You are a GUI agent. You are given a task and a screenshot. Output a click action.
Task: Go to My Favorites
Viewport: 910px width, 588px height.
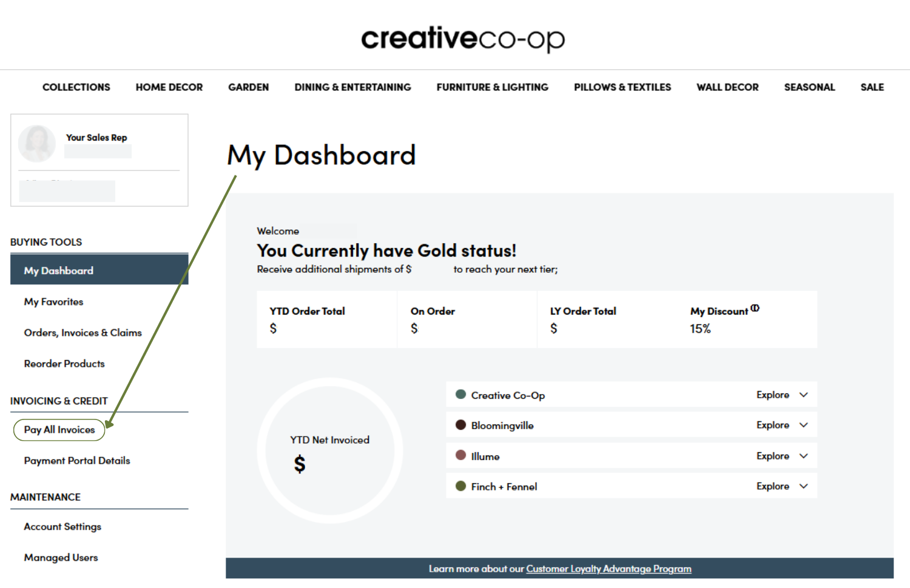pyautogui.click(x=53, y=302)
